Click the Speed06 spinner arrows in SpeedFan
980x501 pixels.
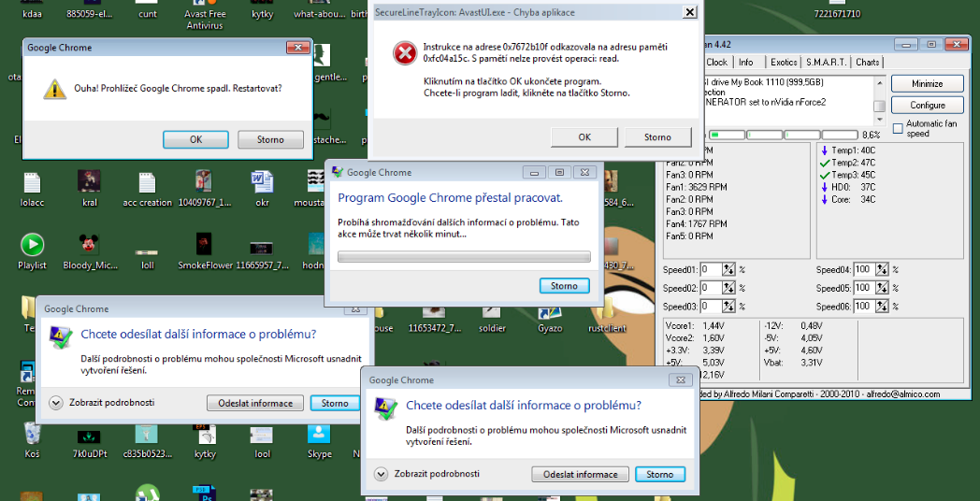click(881, 306)
